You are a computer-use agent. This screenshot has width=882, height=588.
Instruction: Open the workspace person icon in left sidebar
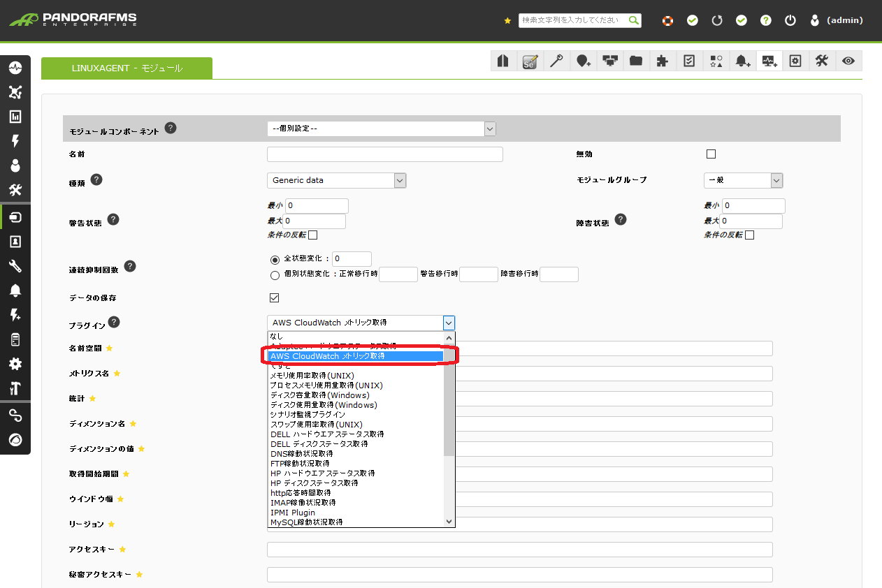pos(15,166)
